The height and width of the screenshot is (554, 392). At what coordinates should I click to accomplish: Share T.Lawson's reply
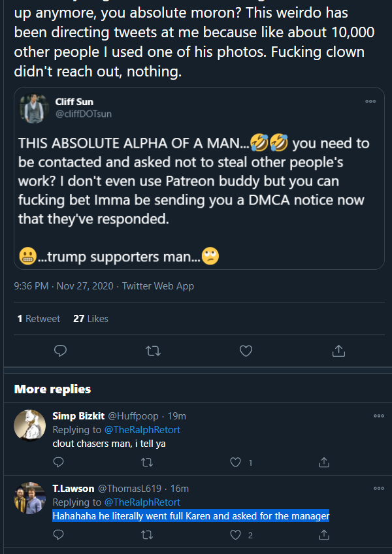324,535
